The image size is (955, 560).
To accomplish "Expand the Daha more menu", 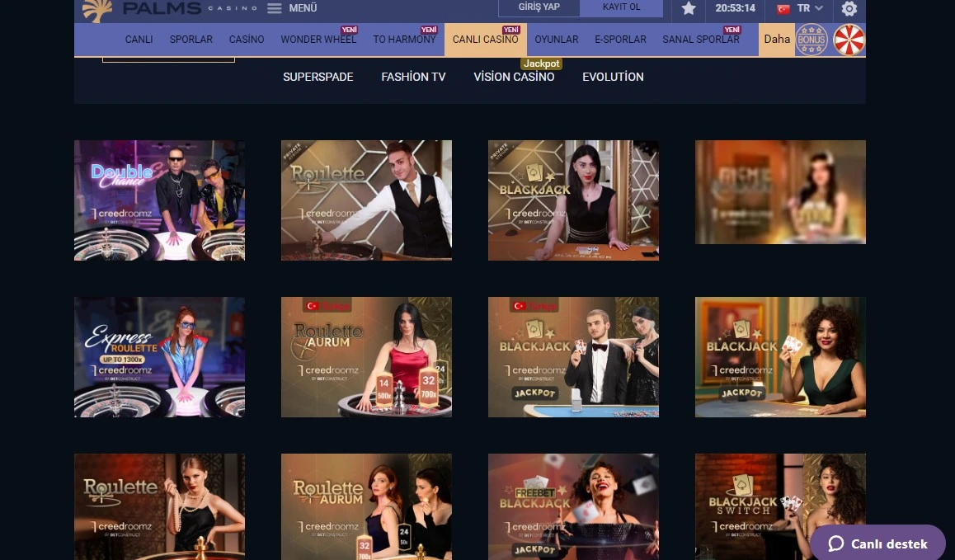I will tap(777, 40).
